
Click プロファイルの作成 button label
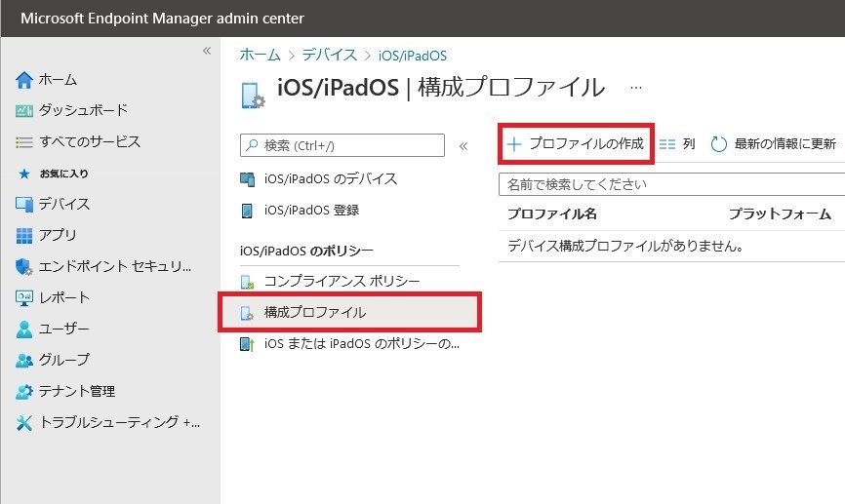click(x=586, y=143)
